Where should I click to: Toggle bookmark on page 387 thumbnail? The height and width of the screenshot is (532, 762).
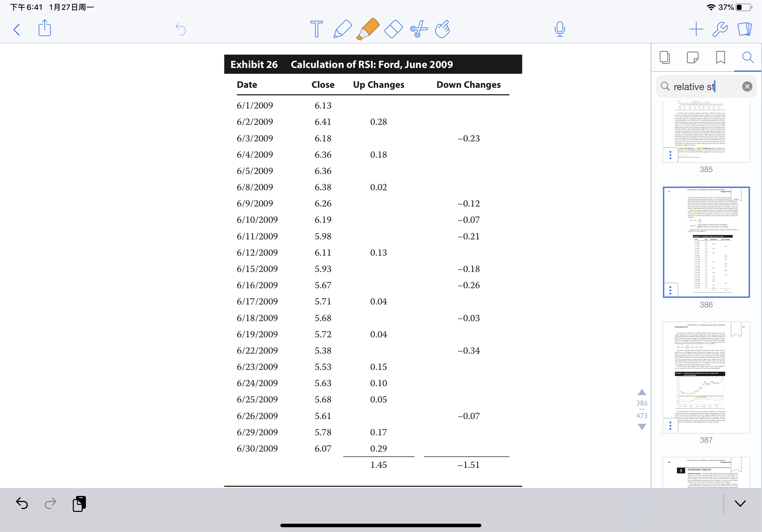[736, 329]
